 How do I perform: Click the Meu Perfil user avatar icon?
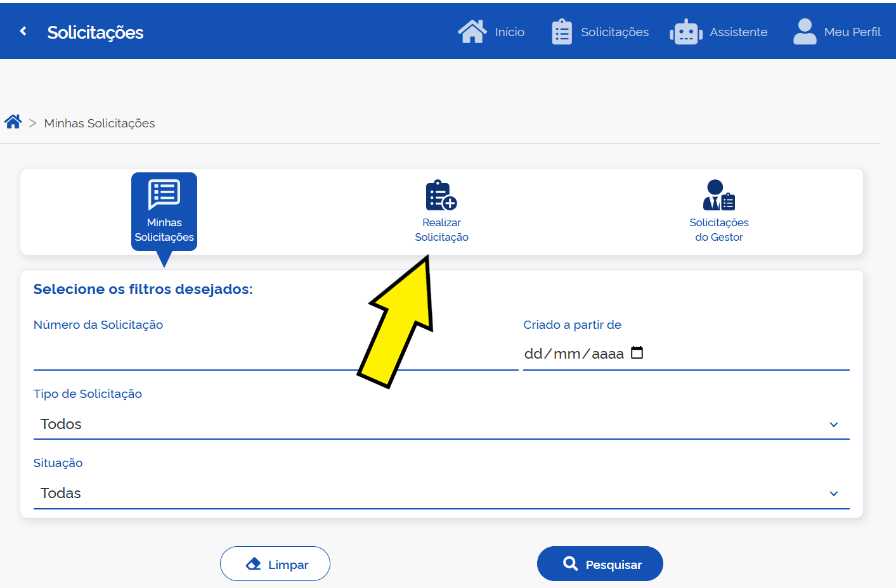[804, 32]
